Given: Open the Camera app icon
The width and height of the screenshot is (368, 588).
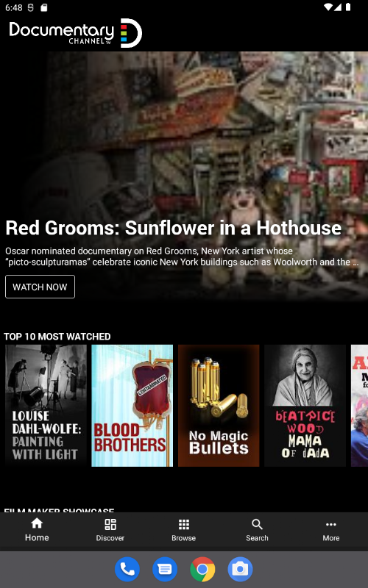Looking at the screenshot, I should click(x=240, y=569).
